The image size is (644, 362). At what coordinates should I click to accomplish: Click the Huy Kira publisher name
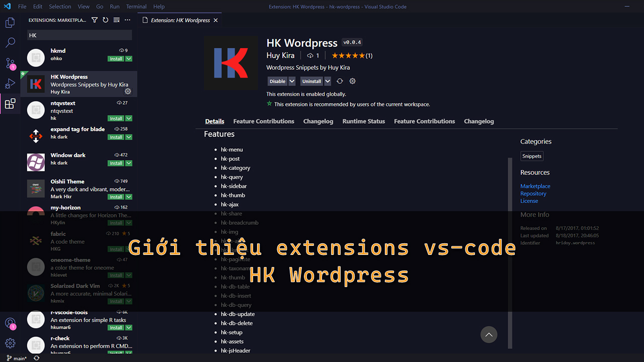(x=280, y=55)
